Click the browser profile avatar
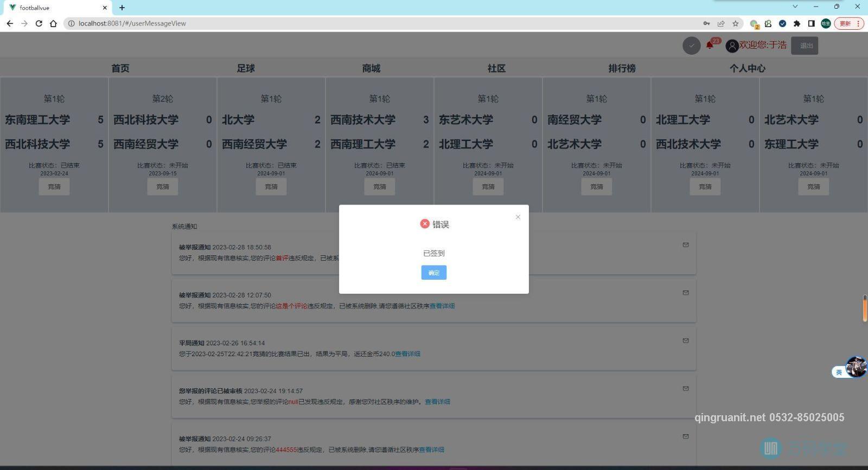The width and height of the screenshot is (868, 470). pos(826,23)
